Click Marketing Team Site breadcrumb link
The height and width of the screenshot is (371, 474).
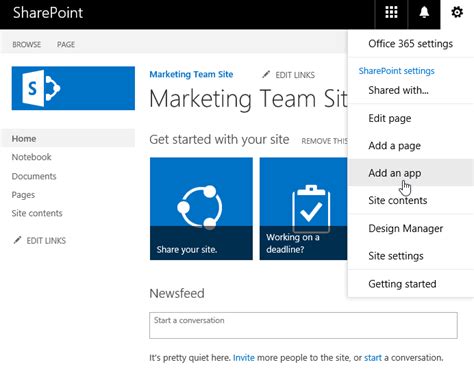point(191,74)
